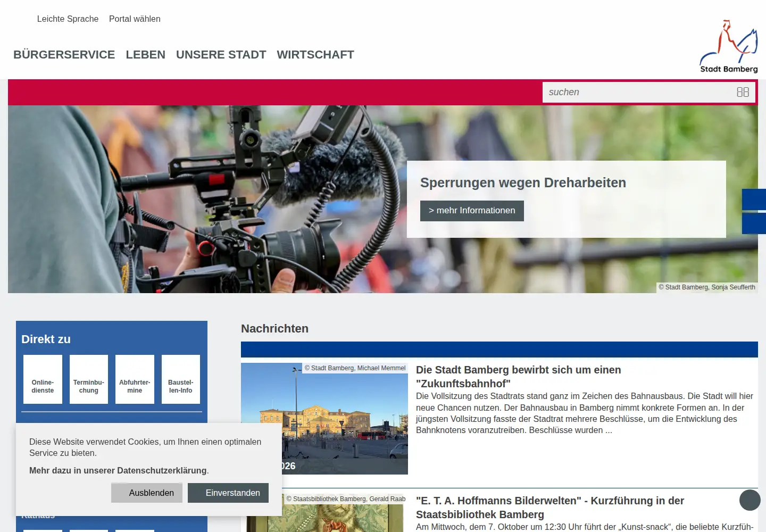This screenshot has width=766, height=532.
Task: Click the Stadt Bamberg logo
Action: click(x=729, y=46)
